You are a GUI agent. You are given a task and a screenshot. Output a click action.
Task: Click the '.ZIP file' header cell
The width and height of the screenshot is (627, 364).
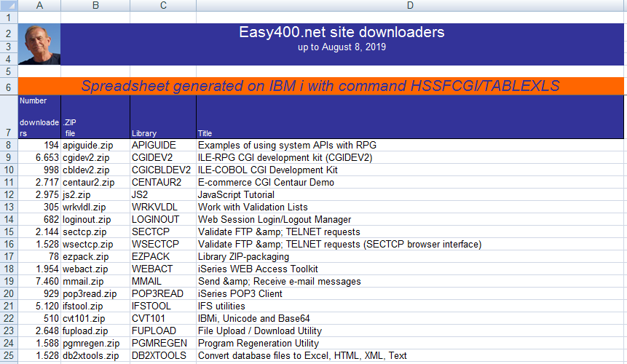pos(95,116)
